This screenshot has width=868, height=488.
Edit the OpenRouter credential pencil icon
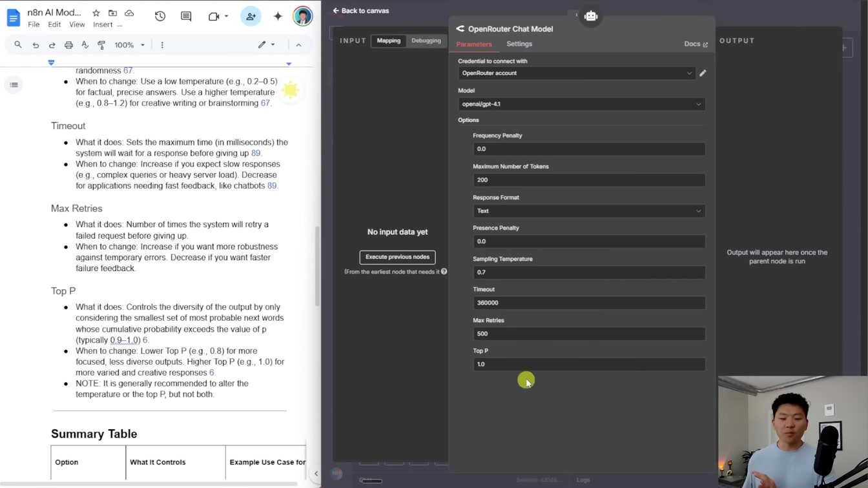pyautogui.click(x=703, y=73)
